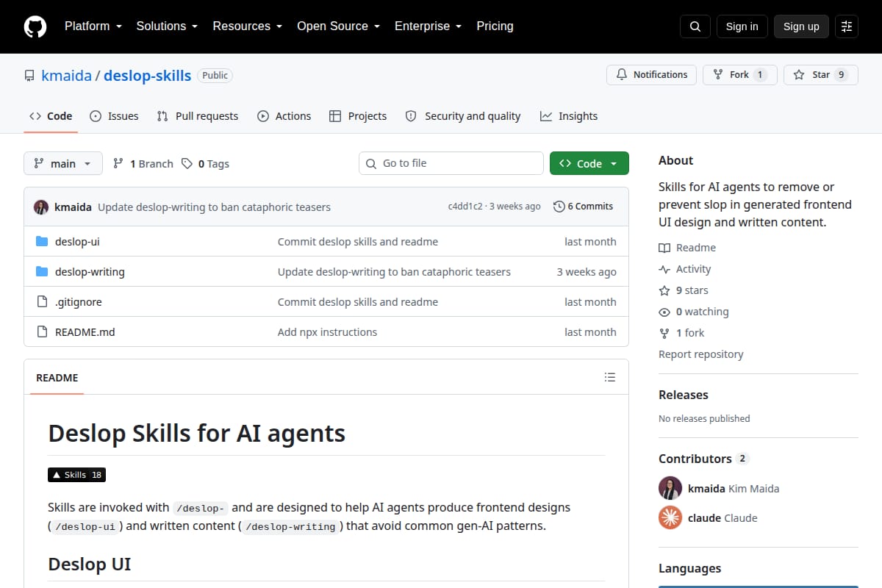The width and height of the screenshot is (882, 588).
Task: Click the Sign up button
Action: point(801,26)
